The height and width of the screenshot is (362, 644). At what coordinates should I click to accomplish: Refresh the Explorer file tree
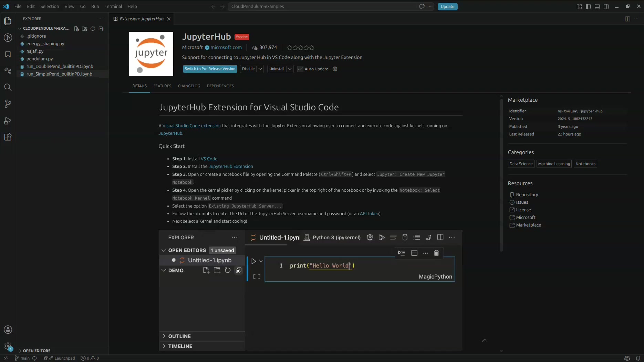(93, 29)
